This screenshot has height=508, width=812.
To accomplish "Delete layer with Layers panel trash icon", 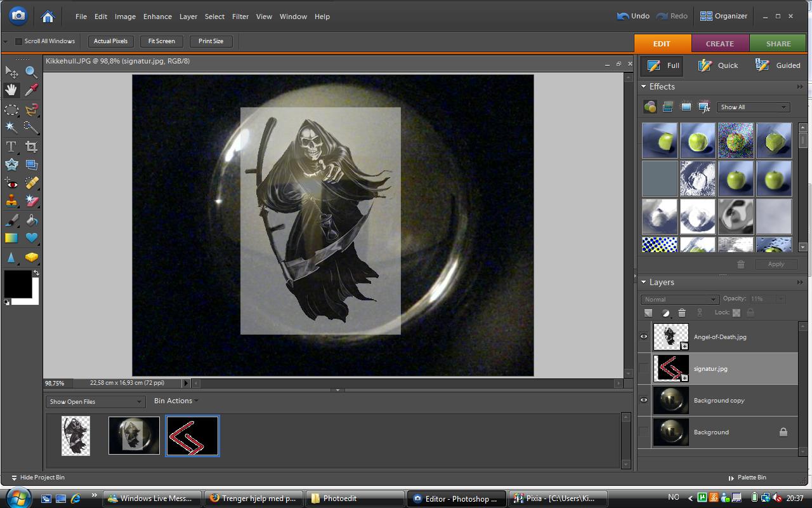I will (682, 312).
